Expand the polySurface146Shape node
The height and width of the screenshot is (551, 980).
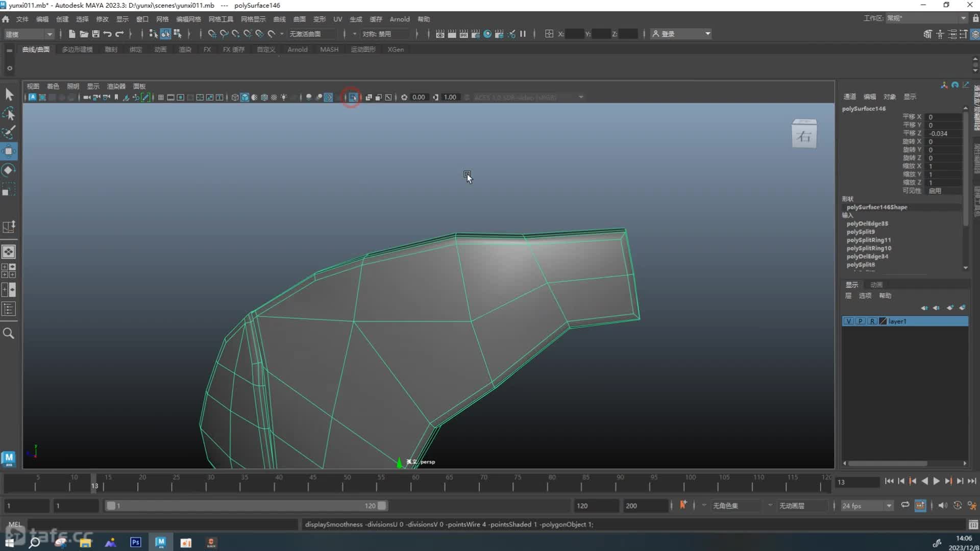click(x=877, y=207)
